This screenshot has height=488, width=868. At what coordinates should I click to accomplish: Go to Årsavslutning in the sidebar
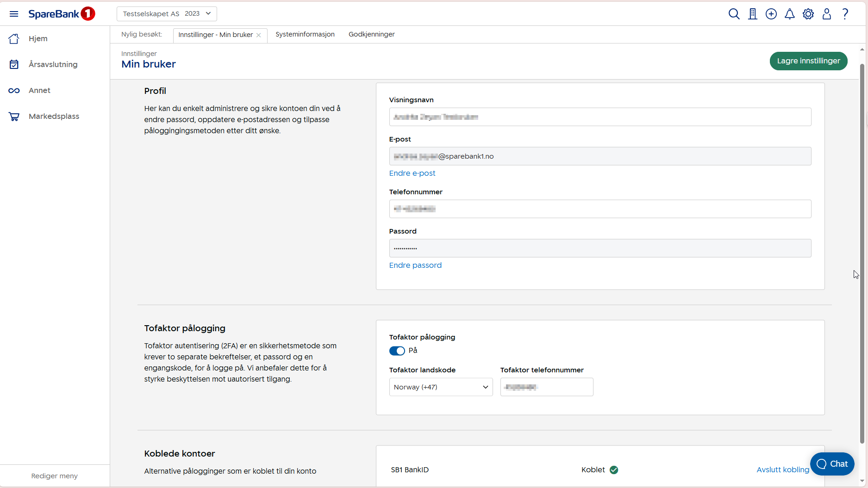53,64
